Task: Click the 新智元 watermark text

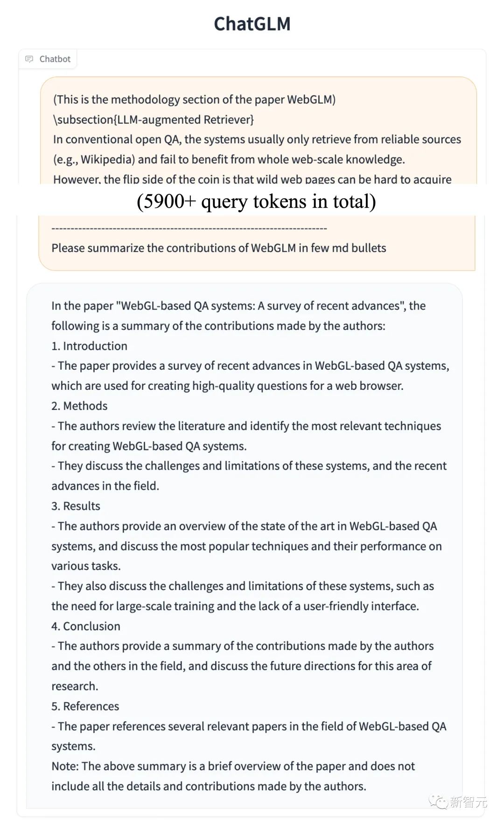Action: [469, 802]
